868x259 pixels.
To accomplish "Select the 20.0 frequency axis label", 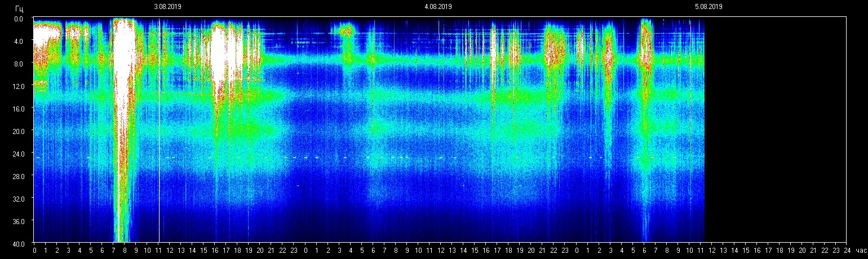I will [x=17, y=131].
